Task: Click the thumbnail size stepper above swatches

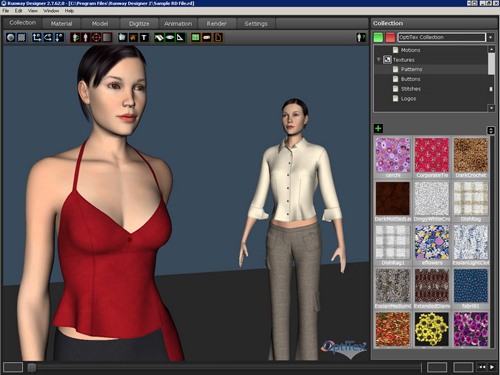Action: point(491,130)
